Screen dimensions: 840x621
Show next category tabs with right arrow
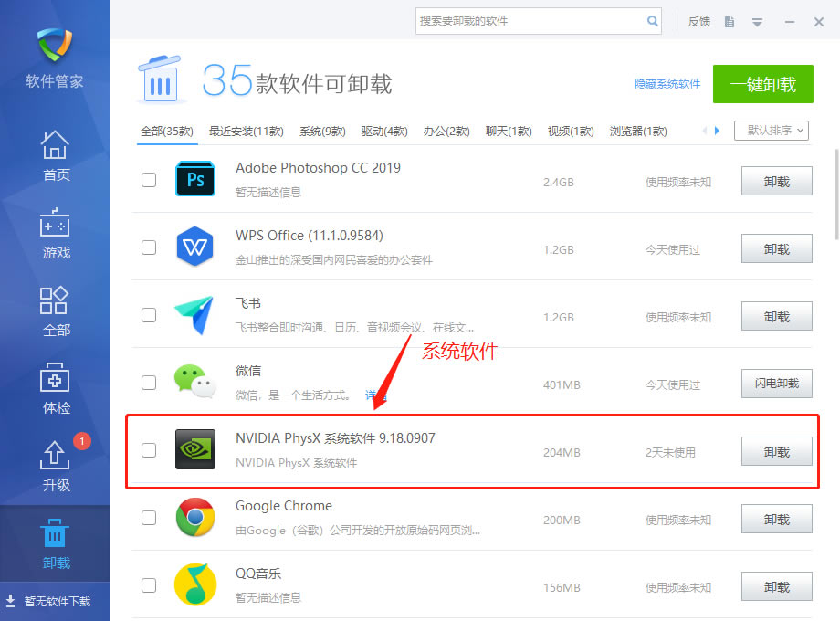(x=718, y=131)
